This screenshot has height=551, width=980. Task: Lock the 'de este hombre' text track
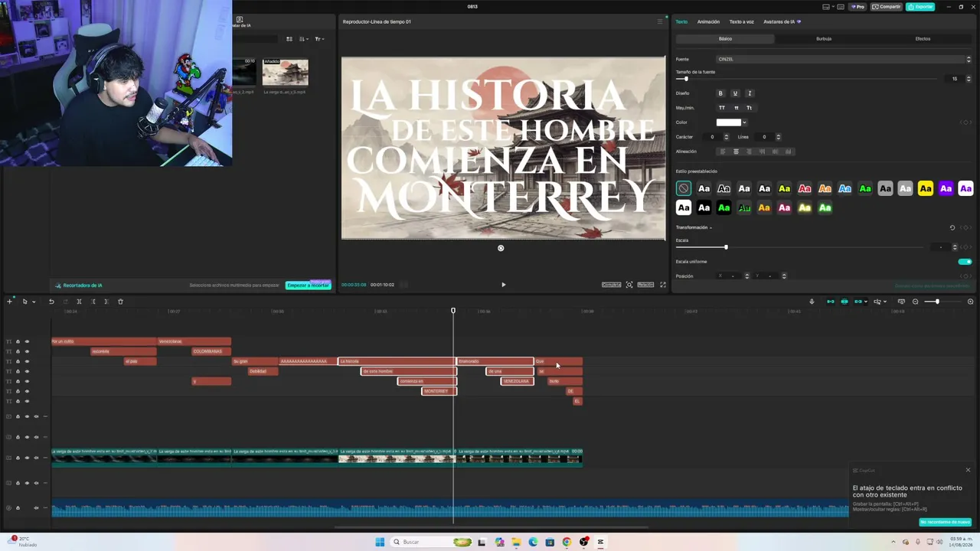(x=18, y=371)
